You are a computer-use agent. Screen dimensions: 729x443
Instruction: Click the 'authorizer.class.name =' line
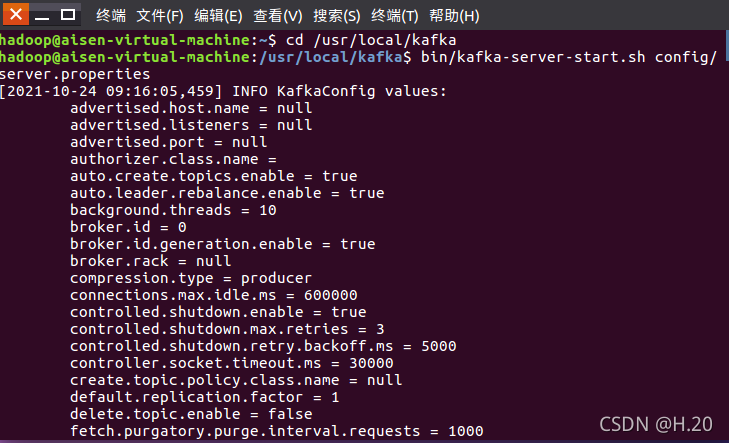click(173, 159)
